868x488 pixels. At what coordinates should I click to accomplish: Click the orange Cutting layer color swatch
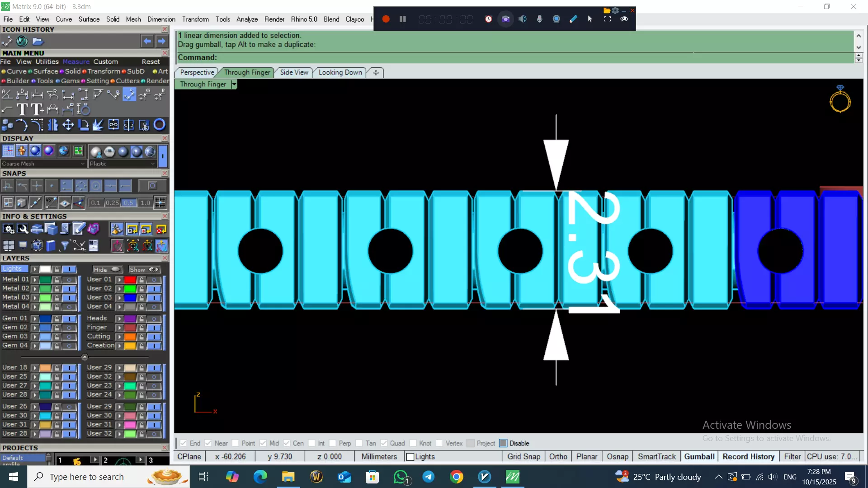tap(130, 337)
